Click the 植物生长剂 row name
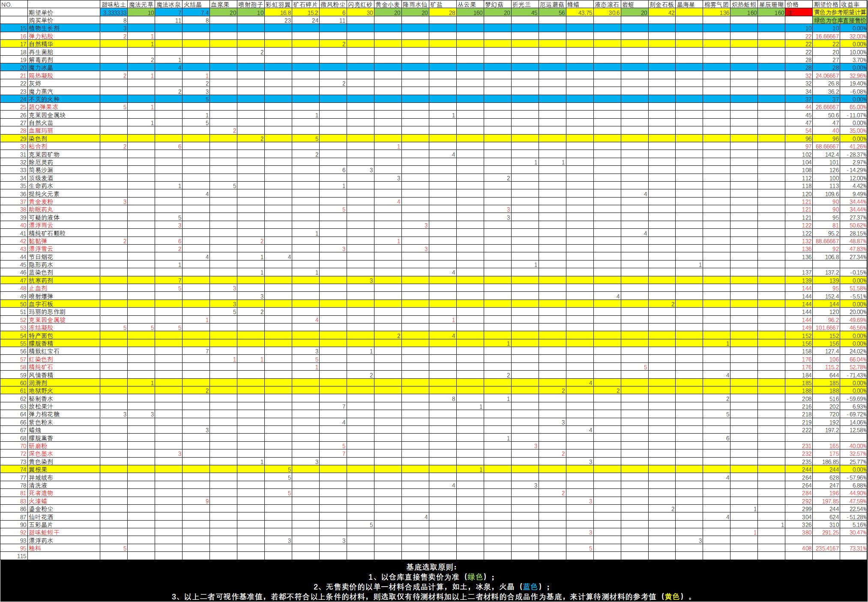This screenshot has width=868, height=602. click(x=44, y=28)
